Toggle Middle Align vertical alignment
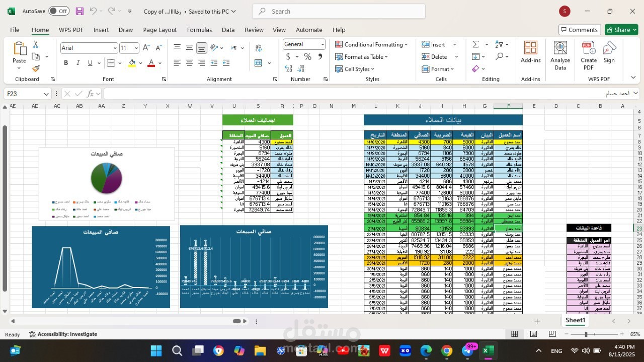Image resolution: width=644 pixels, height=362 pixels. tap(189, 48)
